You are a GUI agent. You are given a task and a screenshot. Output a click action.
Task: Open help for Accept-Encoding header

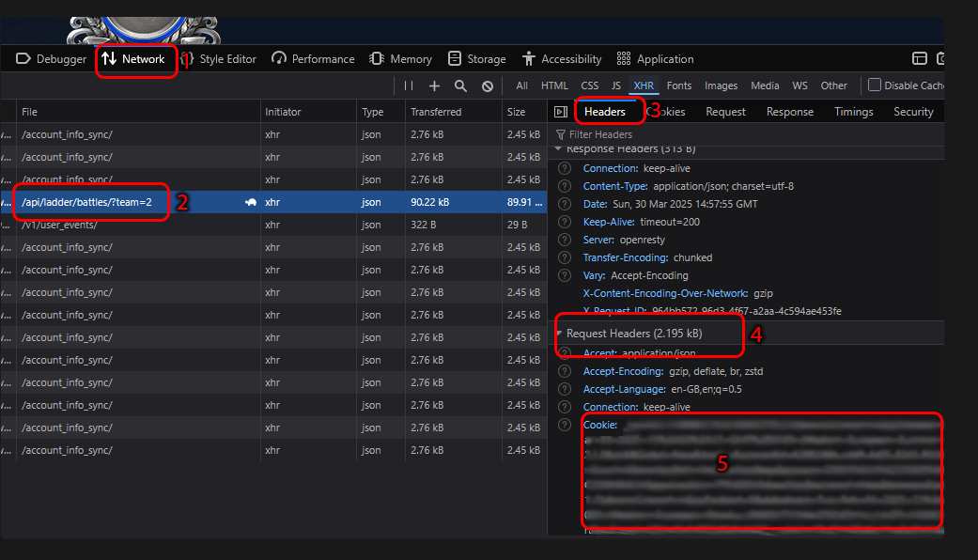pos(565,371)
